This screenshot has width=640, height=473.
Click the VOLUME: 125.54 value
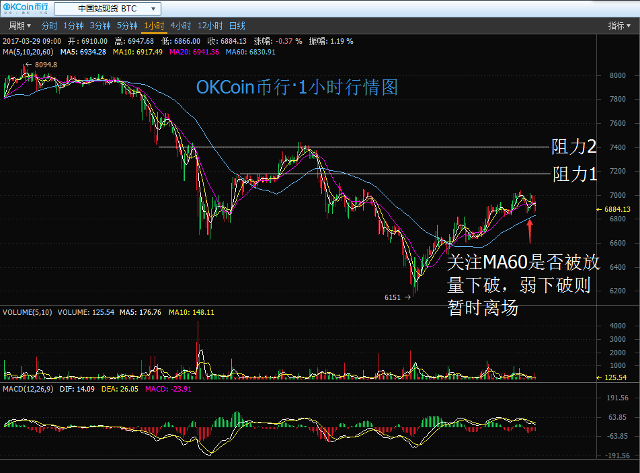pos(86,312)
